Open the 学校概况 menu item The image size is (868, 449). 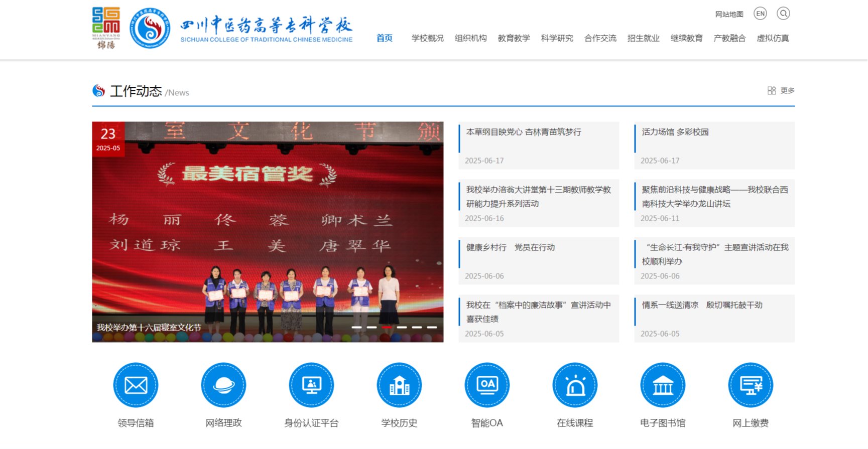coord(427,38)
